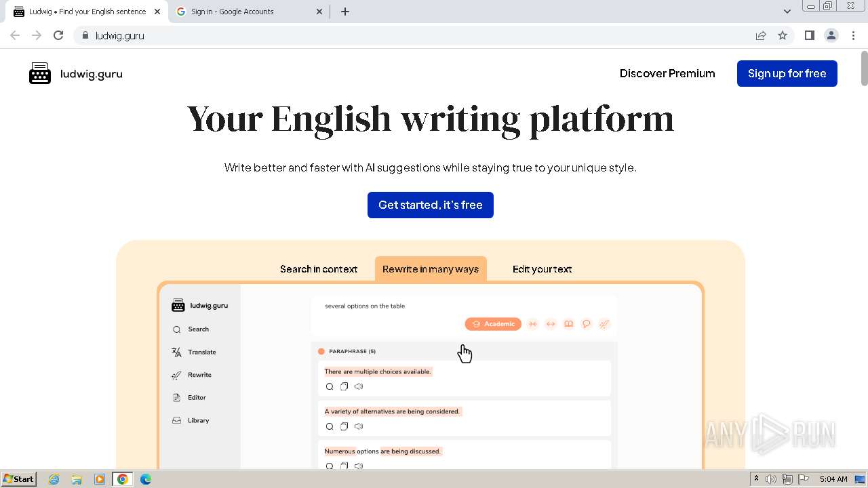Open Action Center flag in system tray

tap(804, 479)
